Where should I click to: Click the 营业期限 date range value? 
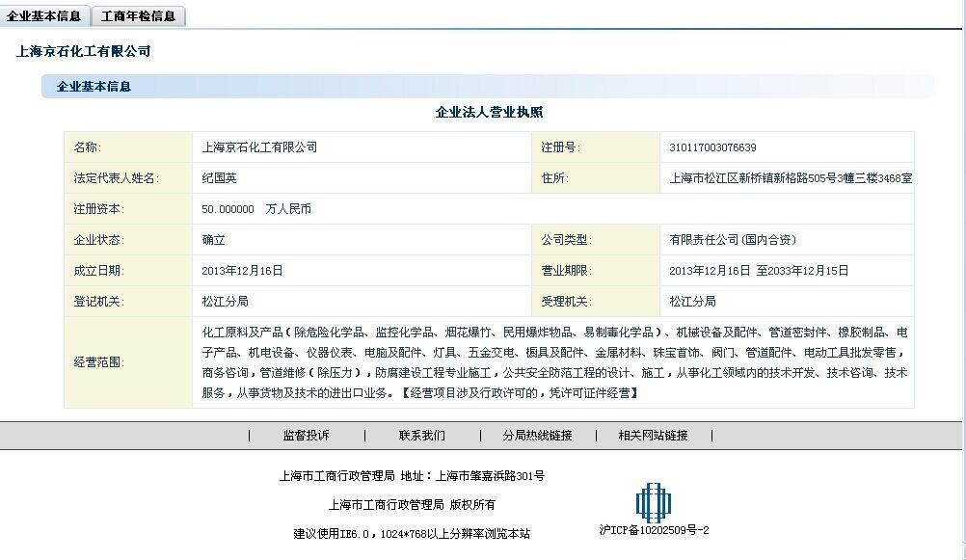759,271
